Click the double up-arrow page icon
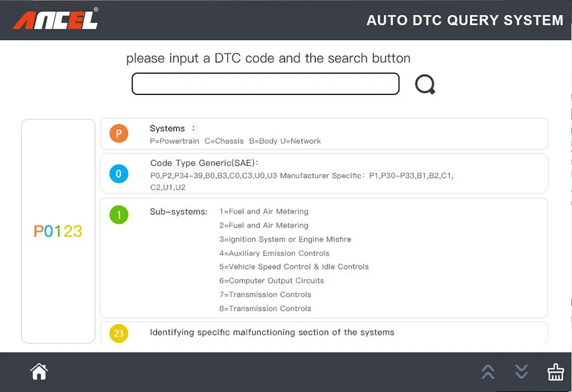 point(488,372)
